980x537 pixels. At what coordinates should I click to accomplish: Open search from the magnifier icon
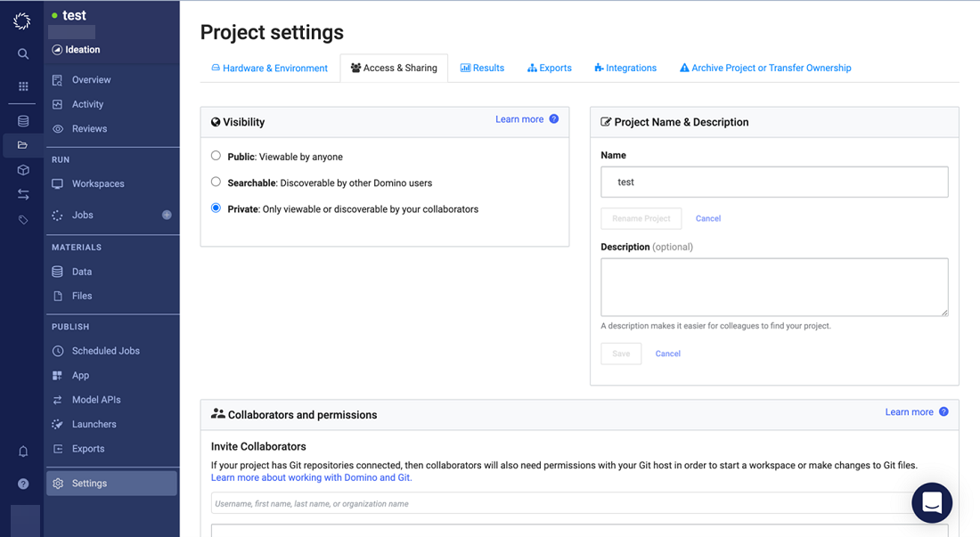(23, 54)
